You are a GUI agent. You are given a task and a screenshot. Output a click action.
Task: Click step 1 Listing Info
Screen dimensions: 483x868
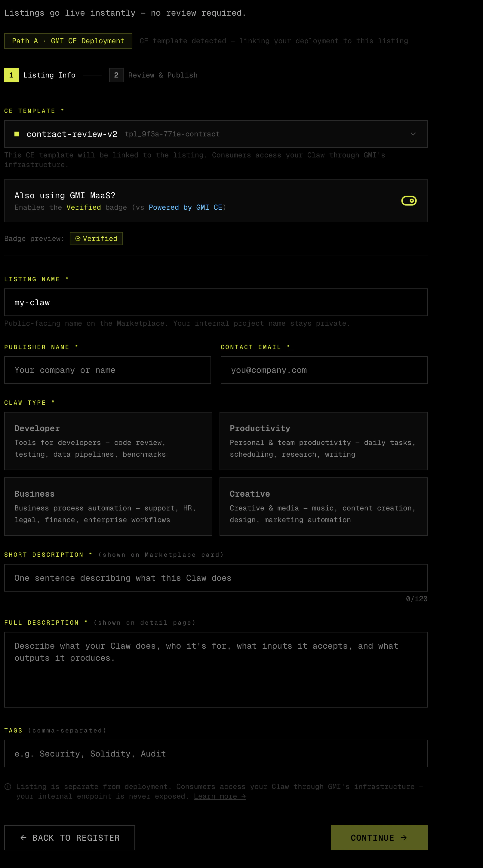point(40,75)
